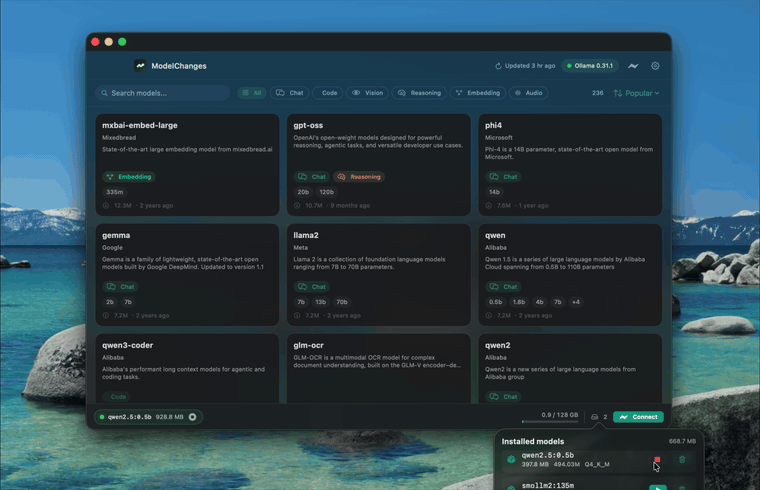
Task: Click the download info icon on phi4 card
Action: coord(489,205)
